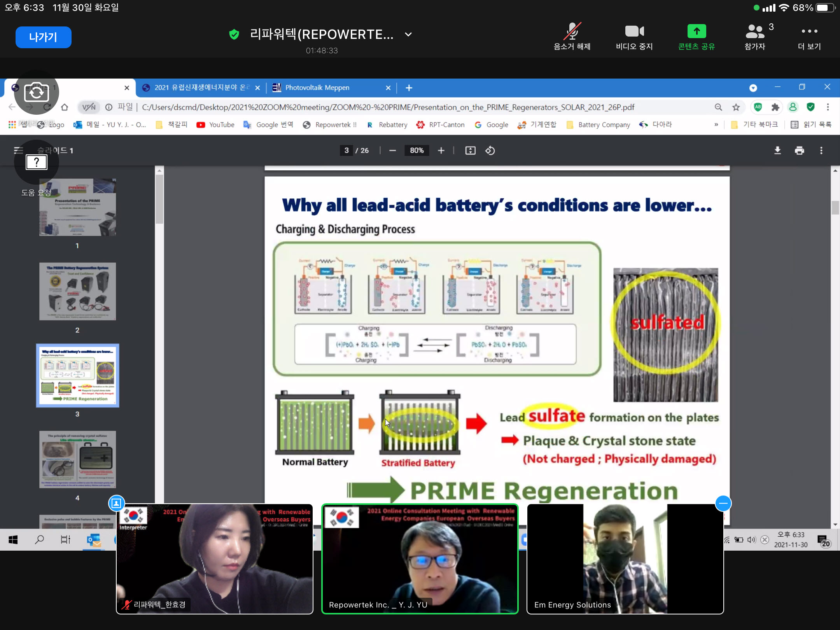Tap the green shield encryption icon
840x630 pixels.
(234, 34)
